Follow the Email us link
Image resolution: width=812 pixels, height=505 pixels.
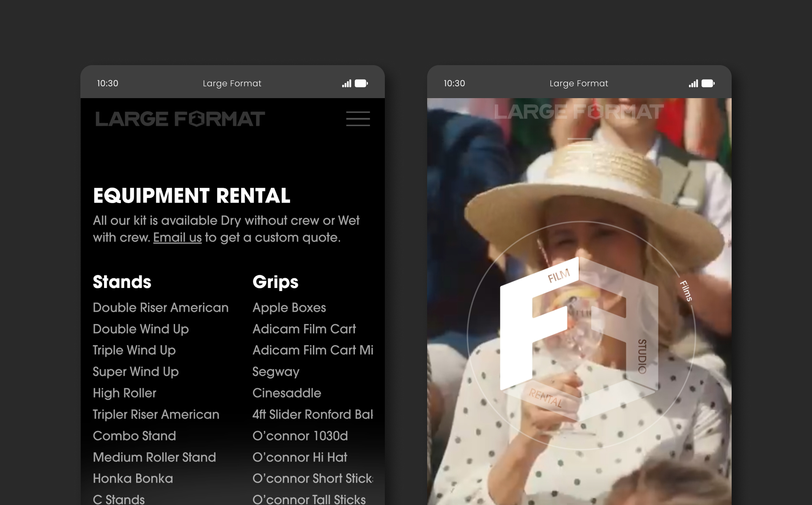[x=177, y=238]
